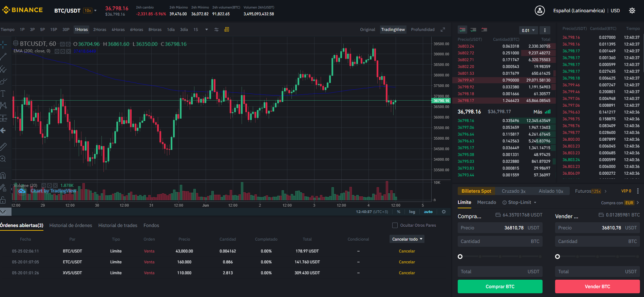Switch to Original chart view
The image size is (644, 297).
coord(367,30)
